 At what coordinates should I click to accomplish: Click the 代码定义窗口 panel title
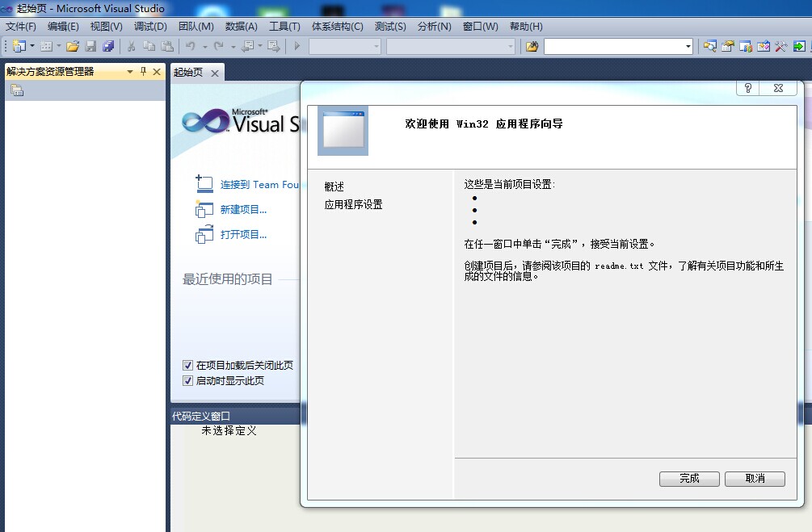[201, 416]
